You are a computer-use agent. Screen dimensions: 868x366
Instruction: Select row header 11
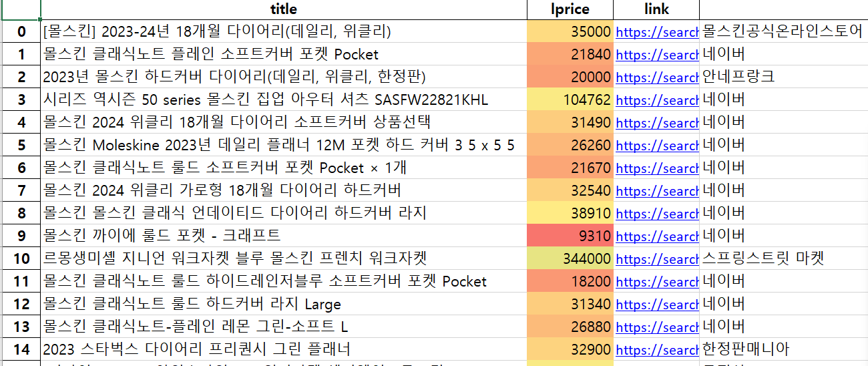point(21,281)
